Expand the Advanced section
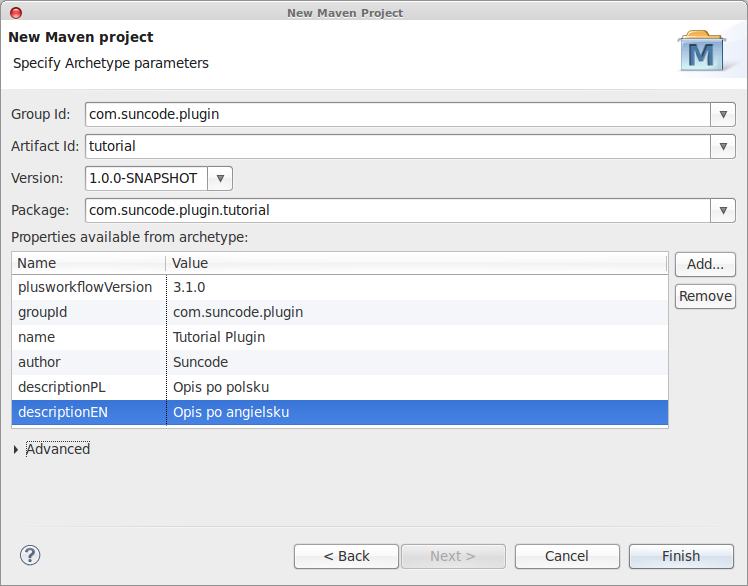The height and width of the screenshot is (586, 748). point(16,450)
